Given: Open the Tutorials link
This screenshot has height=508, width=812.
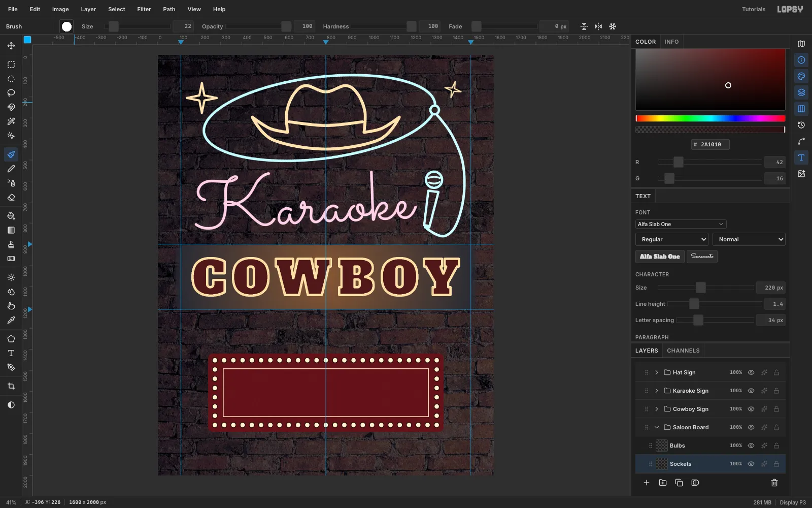Looking at the screenshot, I should [754, 9].
